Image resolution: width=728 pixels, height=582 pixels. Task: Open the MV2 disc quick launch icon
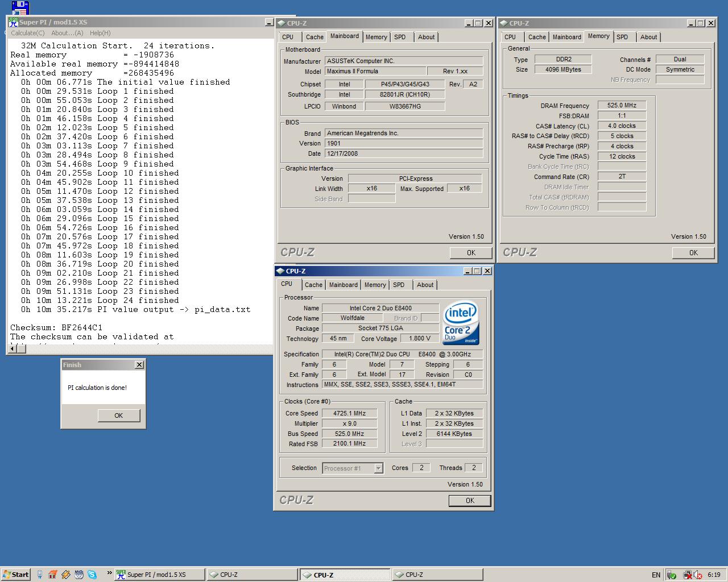click(x=79, y=575)
